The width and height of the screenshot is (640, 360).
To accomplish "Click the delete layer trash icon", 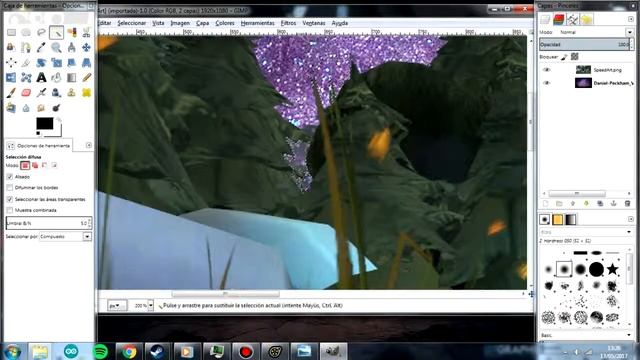I will click(627, 203).
